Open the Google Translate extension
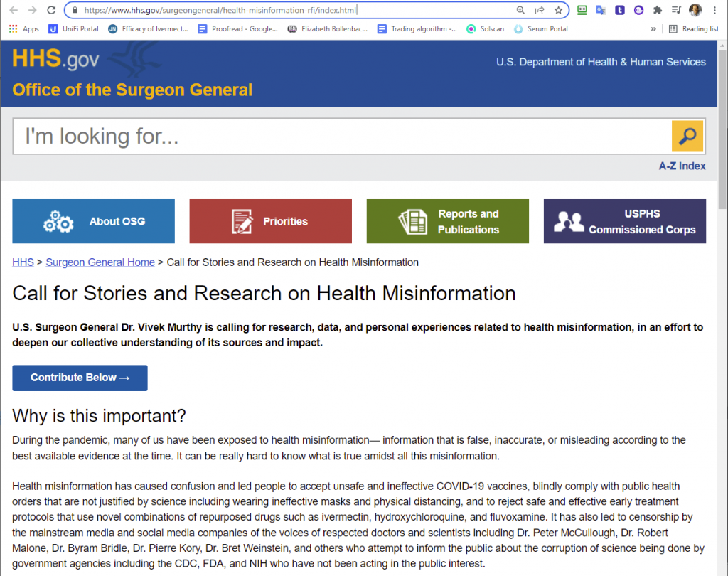This screenshot has width=728, height=576. (x=601, y=10)
